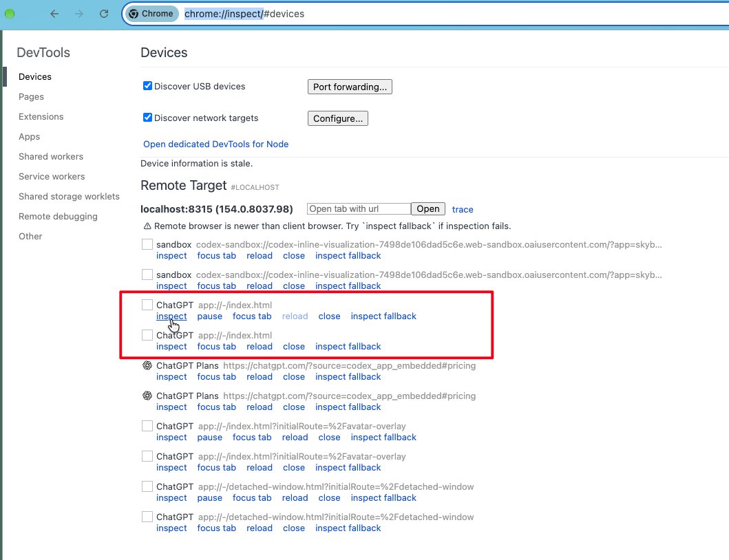Click the trace link for localhost:8315
Image resolution: width=729 pixels, height=560 pixels.
463,210
